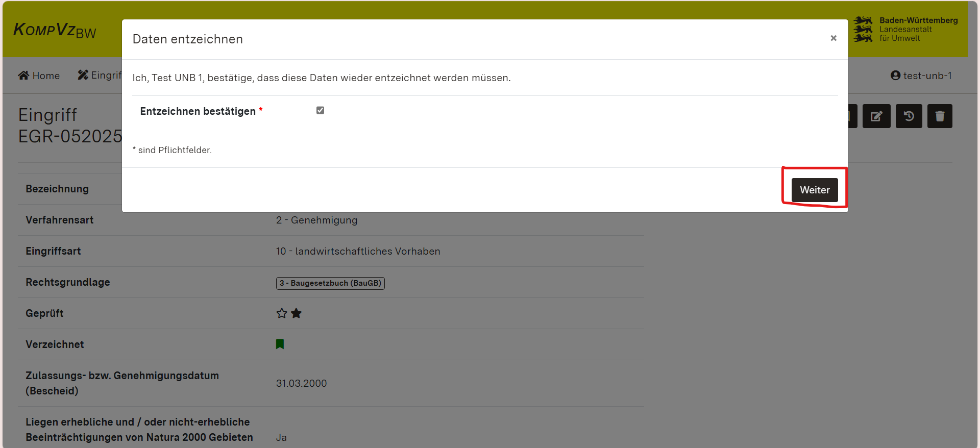Click the green Verzeichnet bookmark icon
The width and height of the screenshot is (980, 448).
coord(280,344)
